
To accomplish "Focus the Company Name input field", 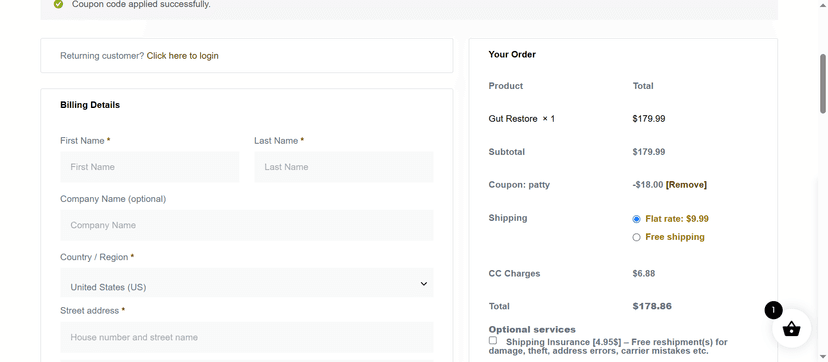I will pos(247,225).
